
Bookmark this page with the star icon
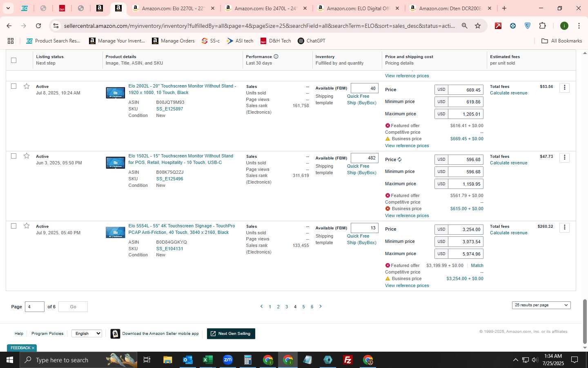click(478, 26)
